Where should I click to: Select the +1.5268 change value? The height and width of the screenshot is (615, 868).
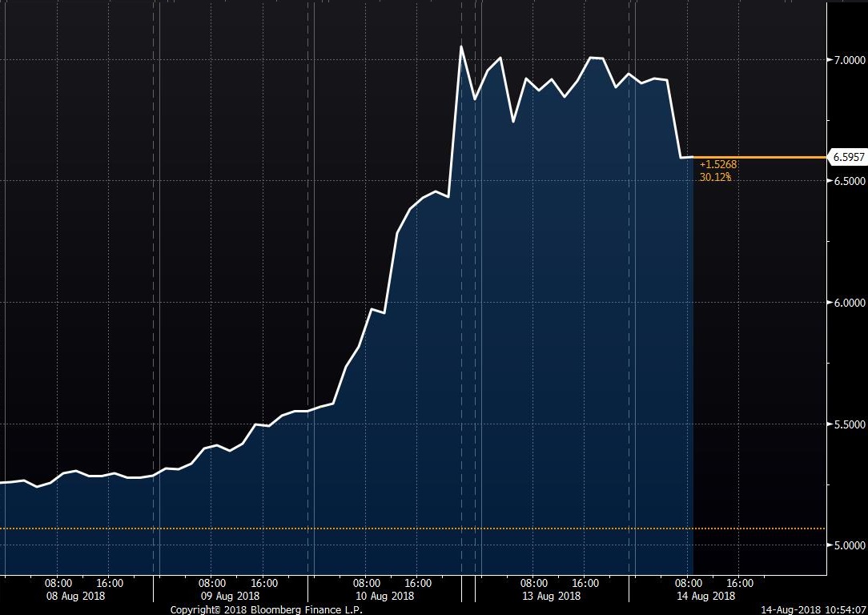click(718, 164)
